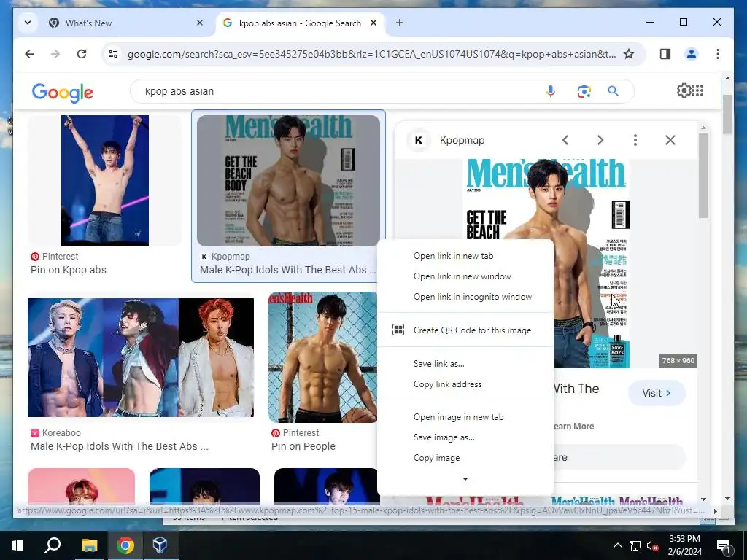The width and height of the screenshot is (747, 560).
Task: Click the muted volume tray icon
Action: [653, 545]
